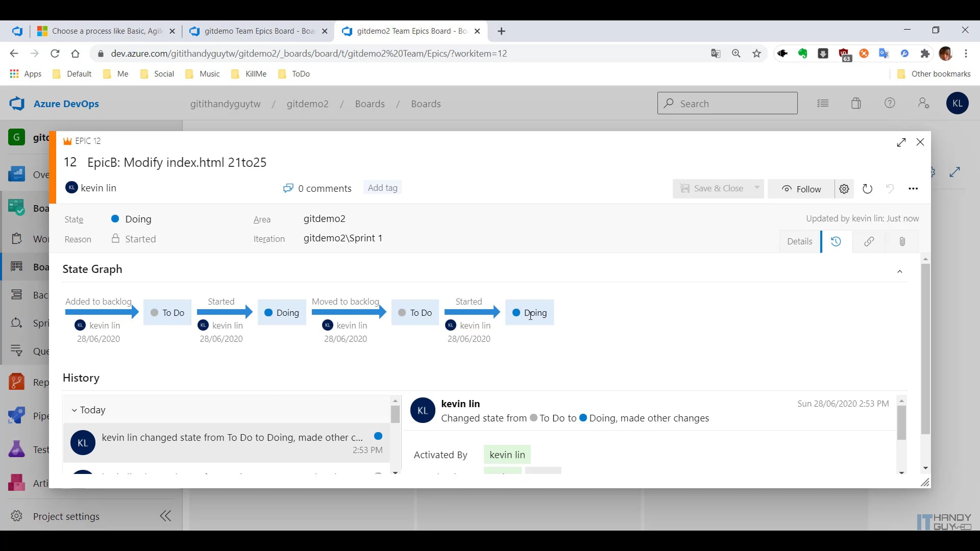Open the gitithandyguytw breadcrumb link
The width and height of the screenshot is (980, 551).
click(225, 104)
